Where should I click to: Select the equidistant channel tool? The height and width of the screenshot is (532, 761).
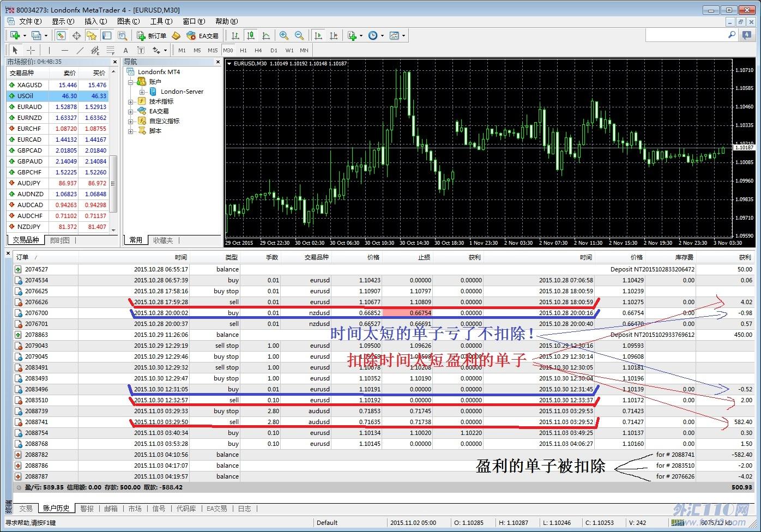coord(95,50)
